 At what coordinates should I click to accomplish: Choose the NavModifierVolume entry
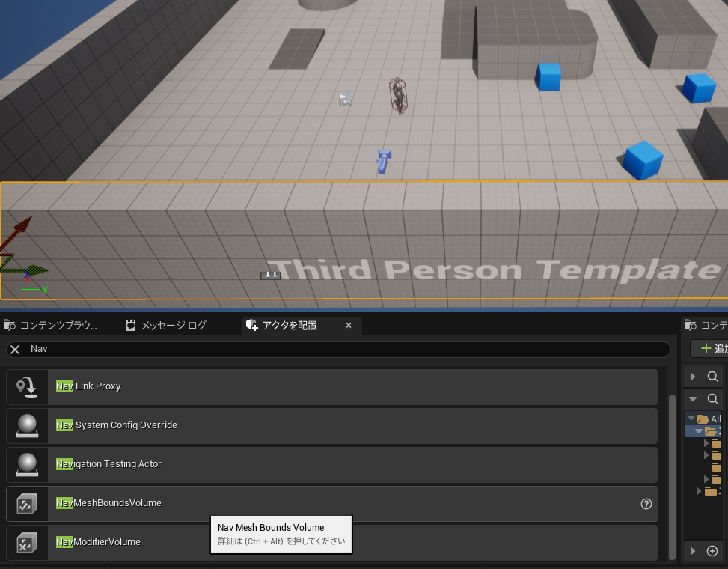(x=332, y=543)
